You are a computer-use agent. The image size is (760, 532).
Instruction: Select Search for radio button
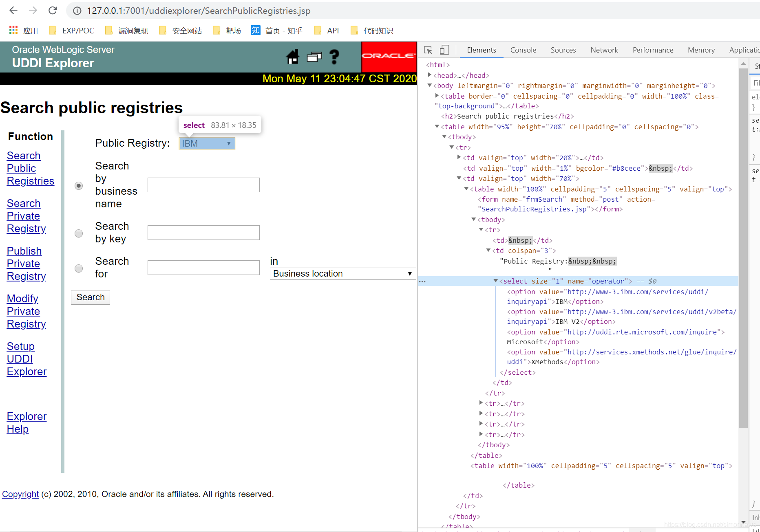[x=79, y=268]
